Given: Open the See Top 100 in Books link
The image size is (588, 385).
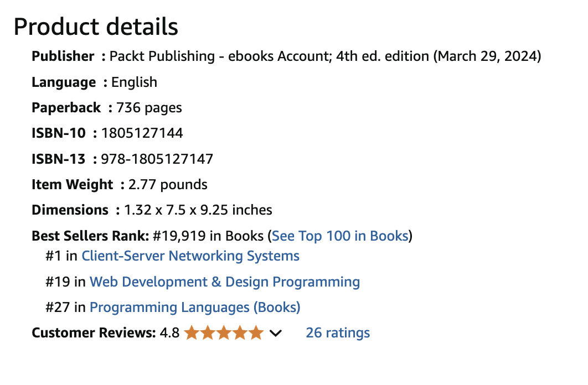Looking at the screenshot, I should 340,236.
